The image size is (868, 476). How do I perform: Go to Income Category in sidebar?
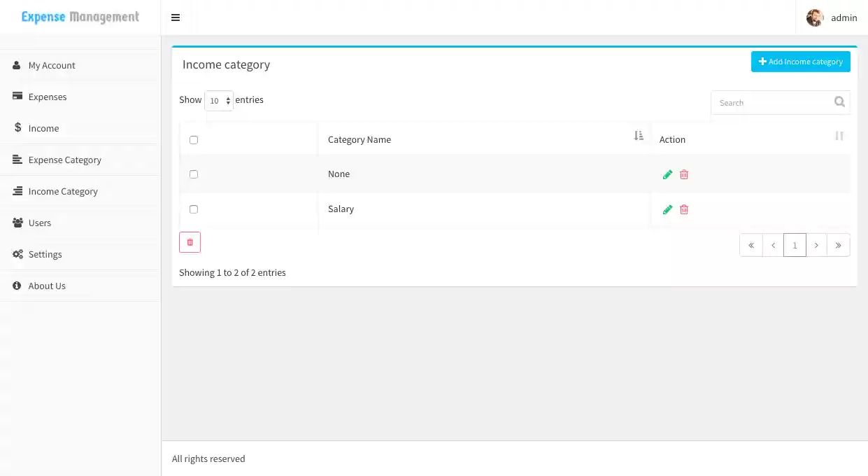62,191
